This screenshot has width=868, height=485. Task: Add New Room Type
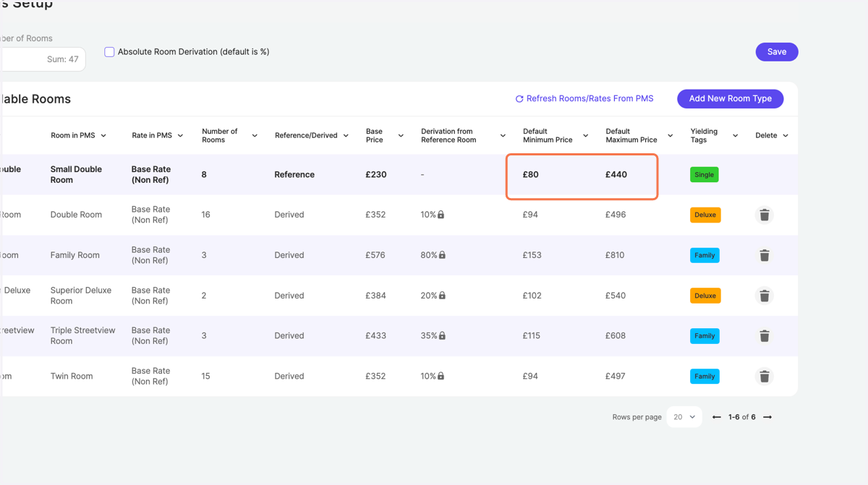730,98
